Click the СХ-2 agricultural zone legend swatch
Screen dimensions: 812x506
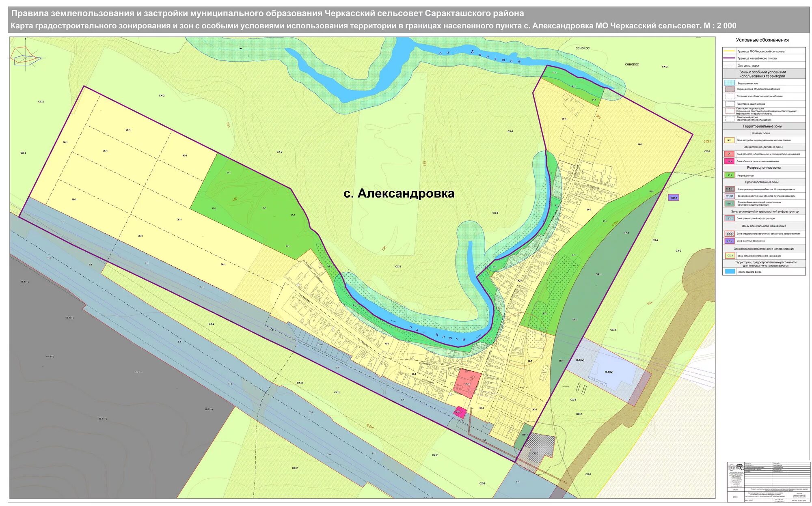[730, 256]
